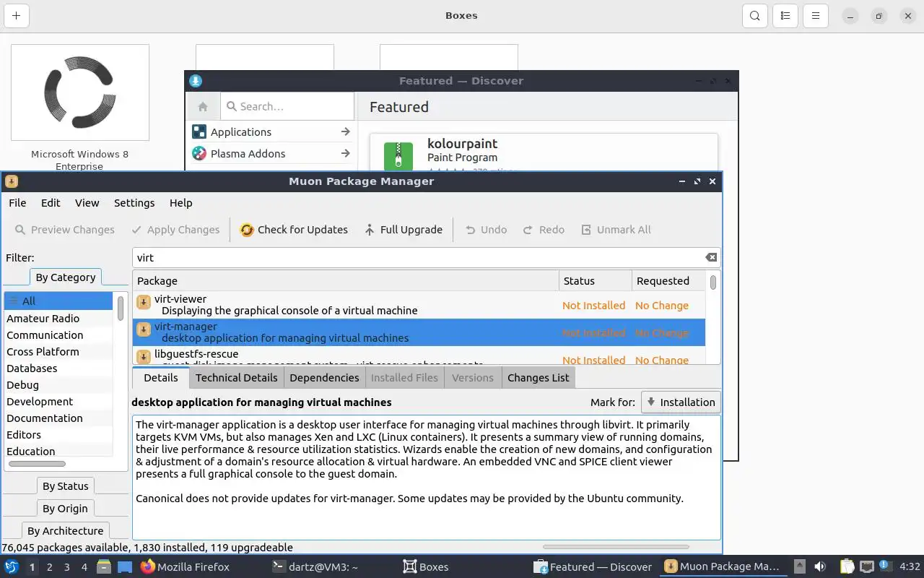Click the libguestfs-rescue package icon
The width and height of the screenshot is (924, 578).
(144, 357)
